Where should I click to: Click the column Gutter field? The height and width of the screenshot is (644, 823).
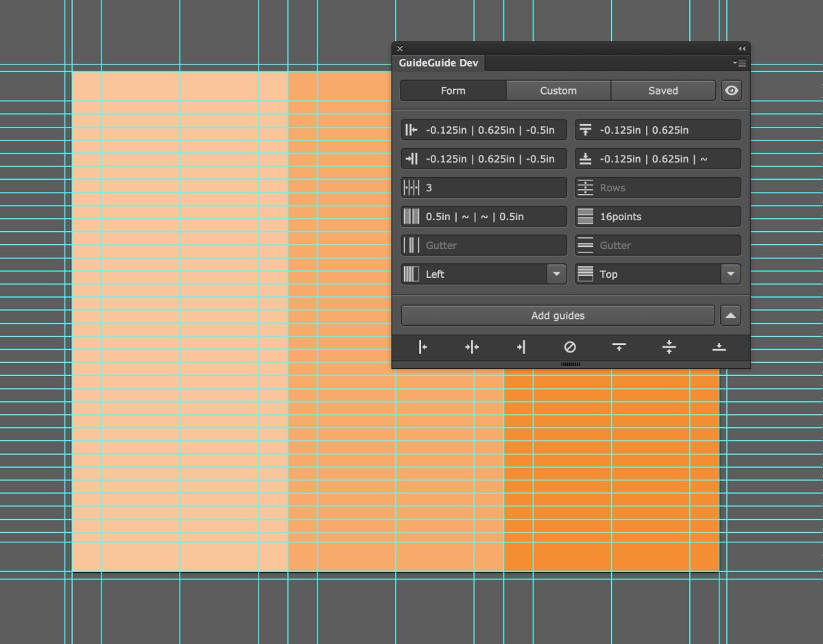click(484, 245)
